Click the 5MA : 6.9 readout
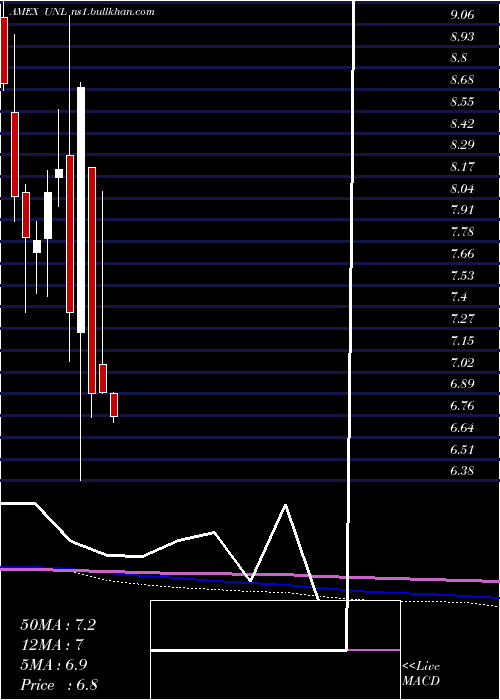The width and height of the screenshot is (500, 700). [53, 665]
